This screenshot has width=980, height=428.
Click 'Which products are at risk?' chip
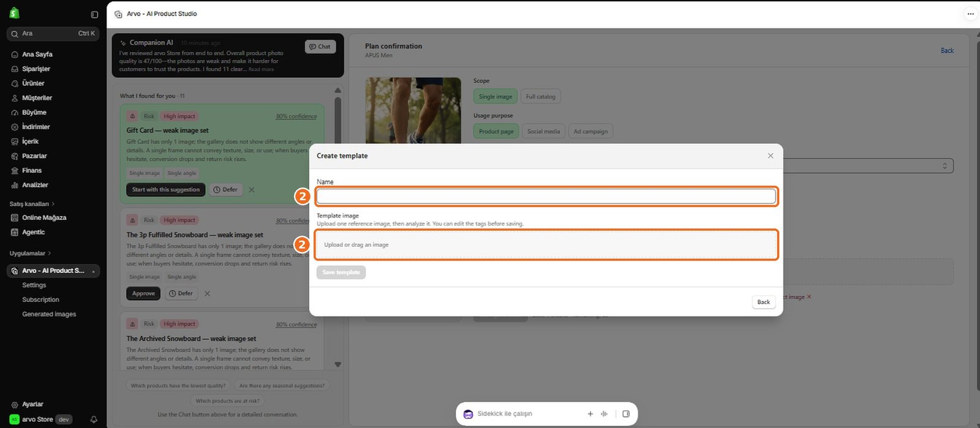228,401
